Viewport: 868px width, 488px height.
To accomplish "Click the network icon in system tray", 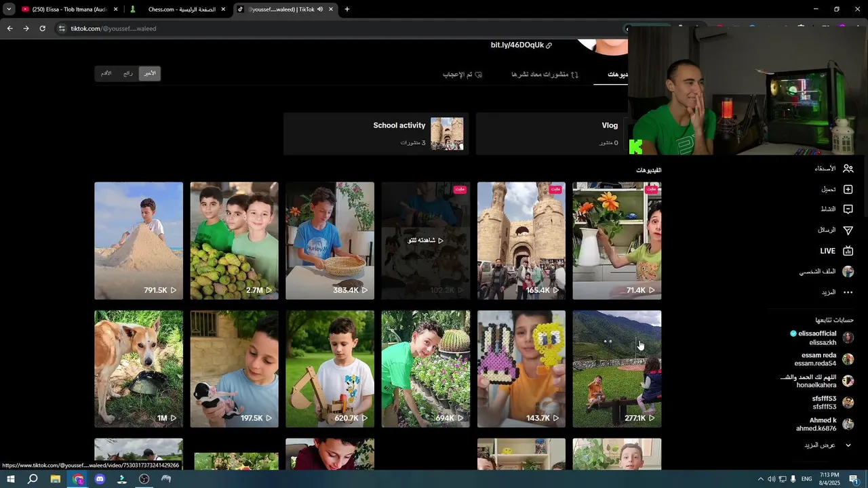I will (x=783, y=479).
